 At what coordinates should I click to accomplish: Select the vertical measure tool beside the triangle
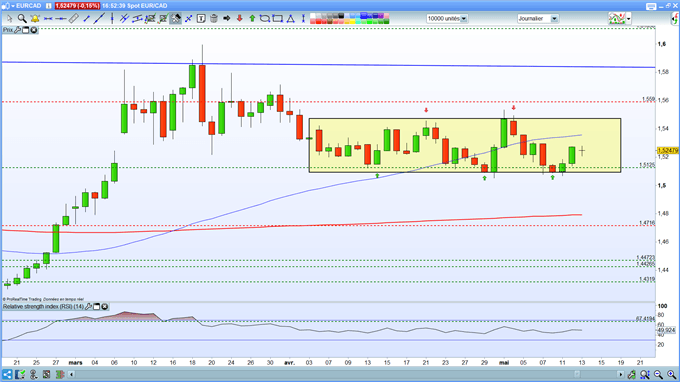303,18
